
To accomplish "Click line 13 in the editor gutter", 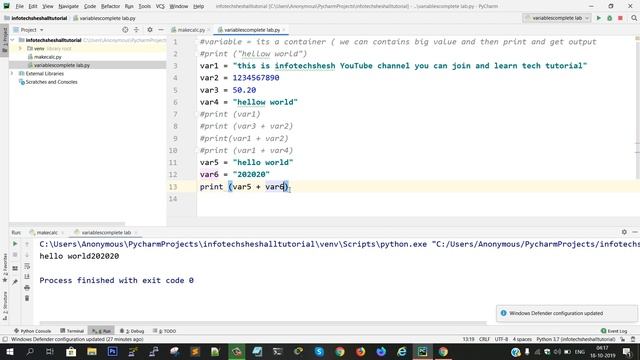I will click(173, 187).
